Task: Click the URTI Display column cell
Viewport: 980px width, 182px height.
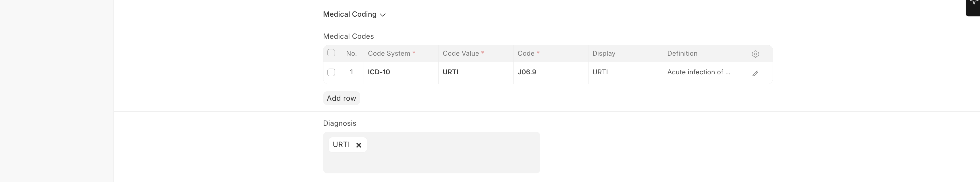Action: tap(625, 72)
